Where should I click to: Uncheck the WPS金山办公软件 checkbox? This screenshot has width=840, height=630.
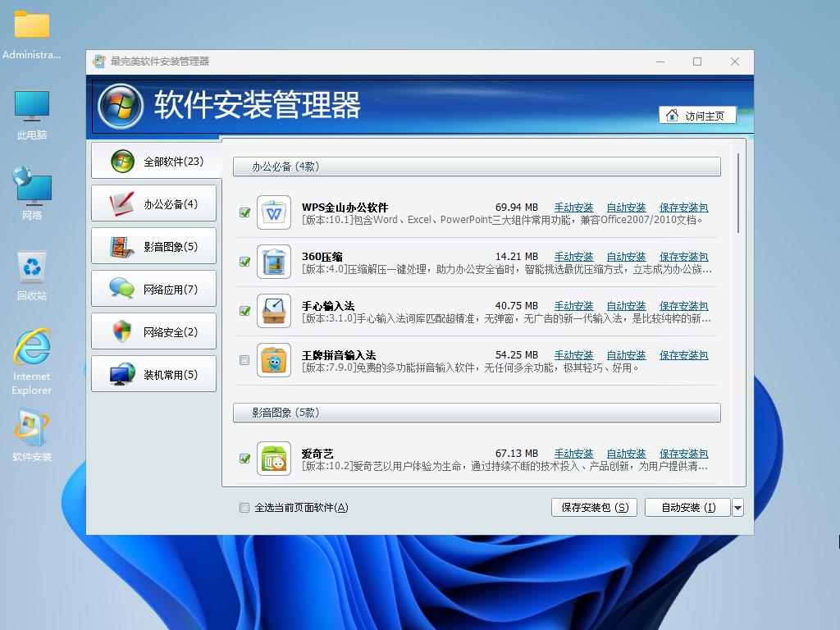pos(244,213)
